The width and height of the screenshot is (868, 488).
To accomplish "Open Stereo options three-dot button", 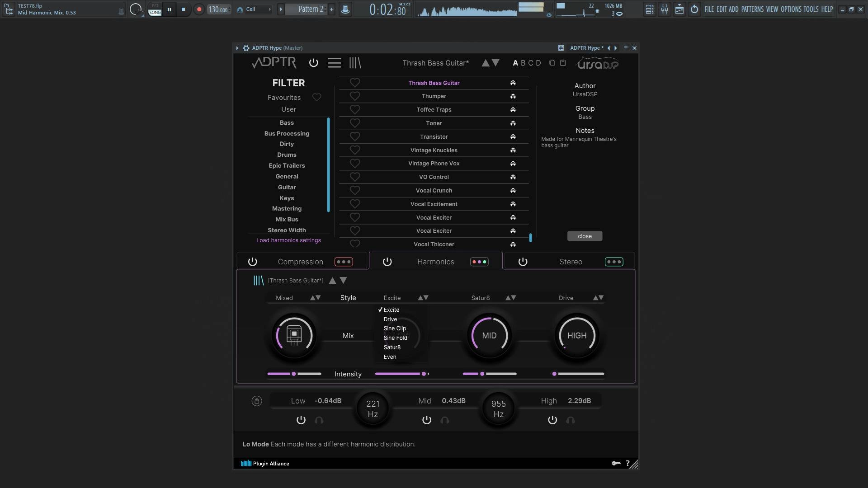I will click(614, 262).
